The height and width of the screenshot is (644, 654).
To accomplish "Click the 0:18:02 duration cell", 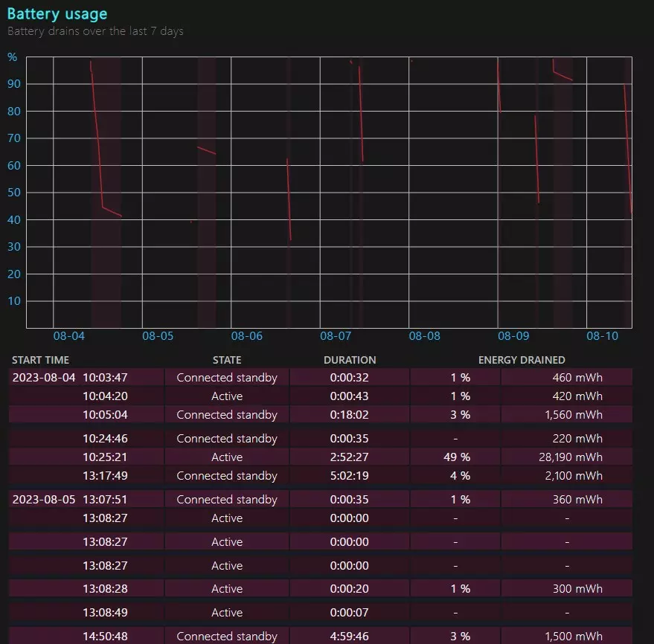I will tap(349, 415).
